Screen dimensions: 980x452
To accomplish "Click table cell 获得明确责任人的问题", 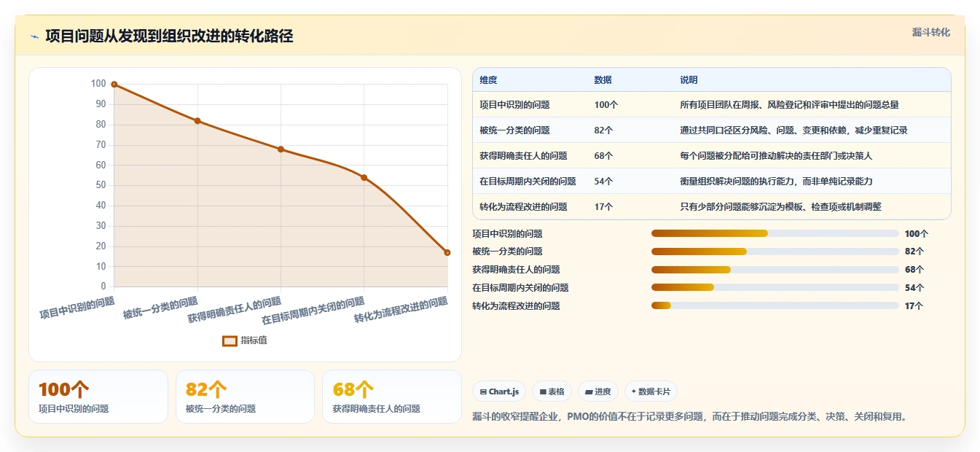I will click(x=523, y=156).
